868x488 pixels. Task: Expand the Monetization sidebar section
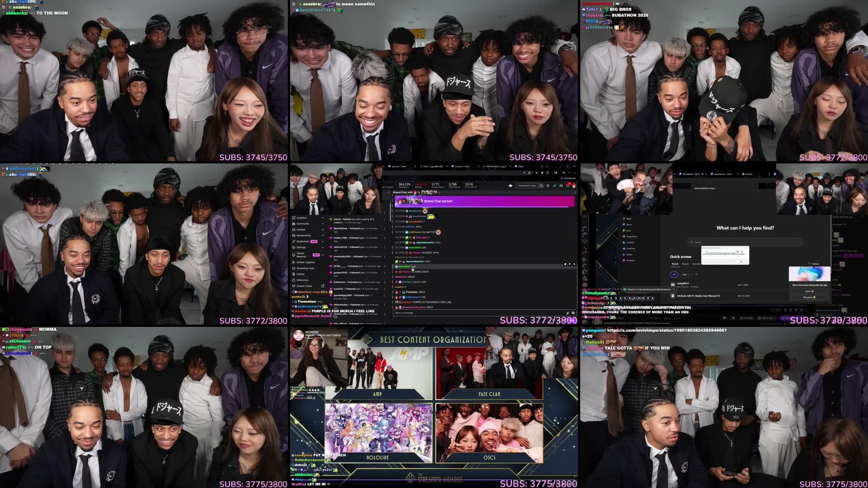(322, 236)
